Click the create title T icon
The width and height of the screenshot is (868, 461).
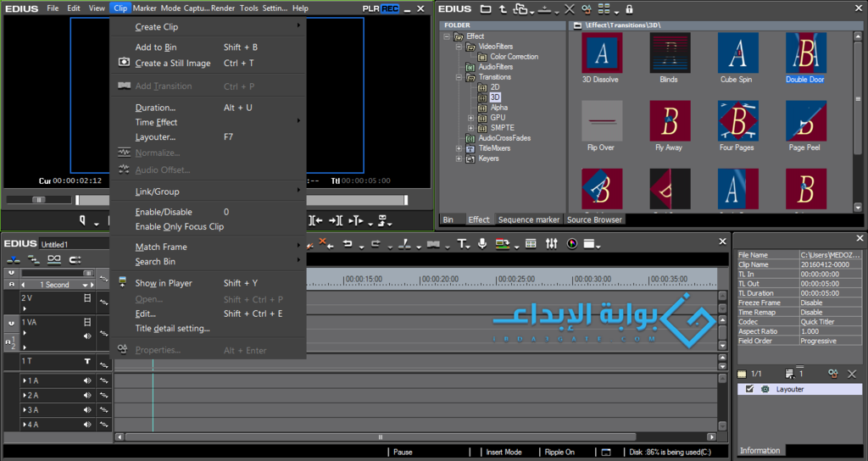[461, 243]
